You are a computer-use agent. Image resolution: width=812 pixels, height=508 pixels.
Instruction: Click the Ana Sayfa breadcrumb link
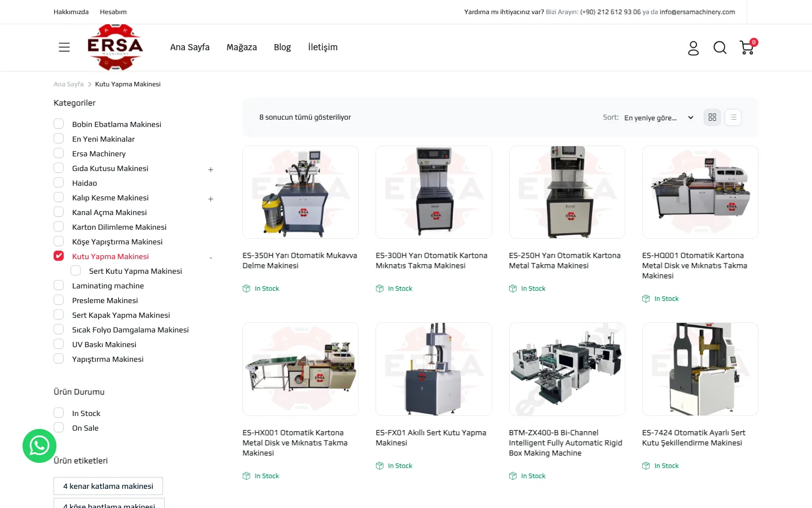(x=69, y=84)
